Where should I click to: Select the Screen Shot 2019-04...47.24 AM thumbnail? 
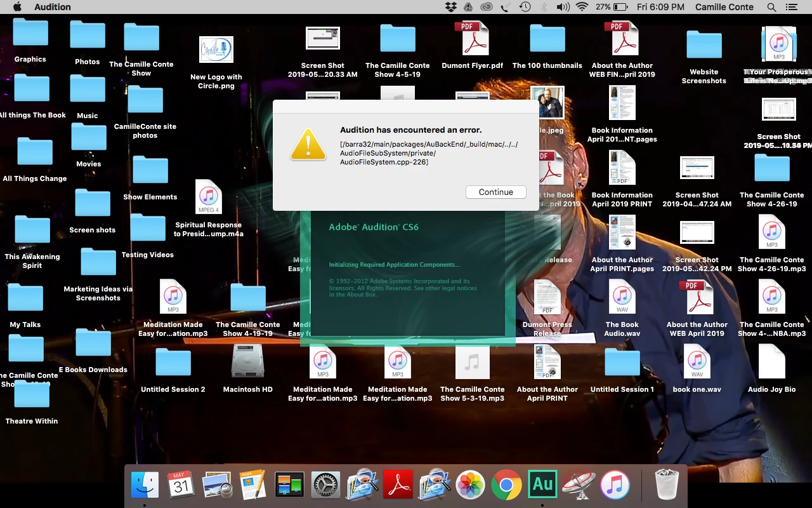[x=697, y=168]
